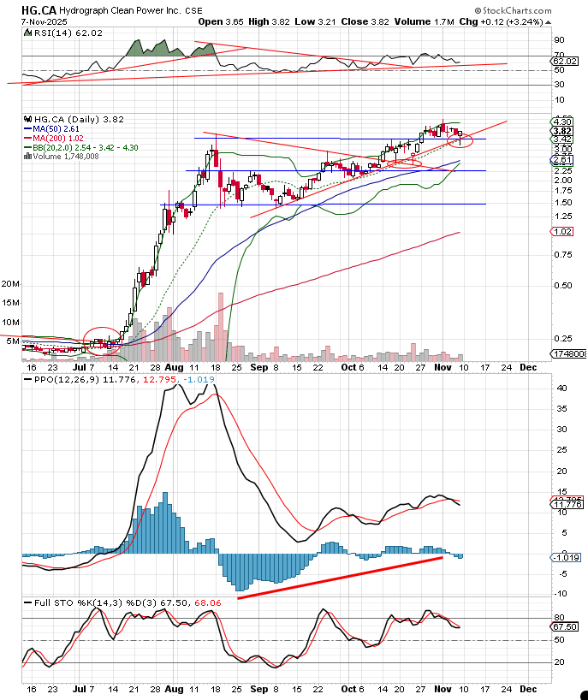
Task: Click the tall red volume bar near Aug 18
Action: 220,327
